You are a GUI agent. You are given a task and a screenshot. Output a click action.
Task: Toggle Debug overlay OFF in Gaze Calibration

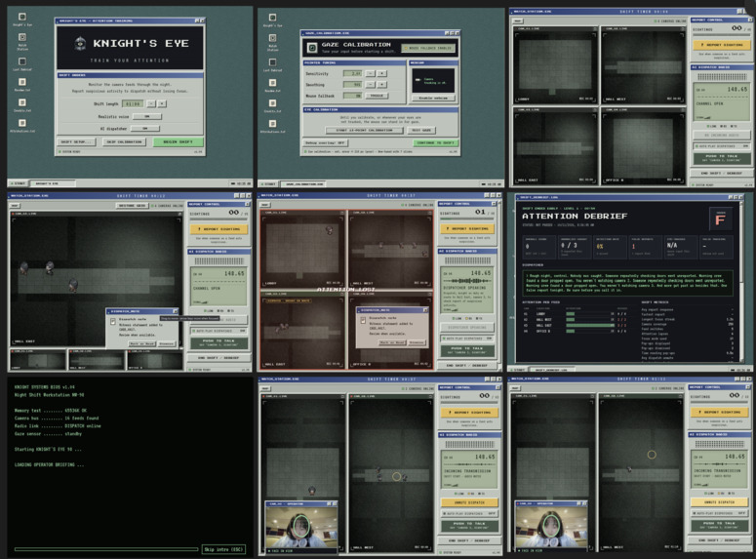(326, 142)
